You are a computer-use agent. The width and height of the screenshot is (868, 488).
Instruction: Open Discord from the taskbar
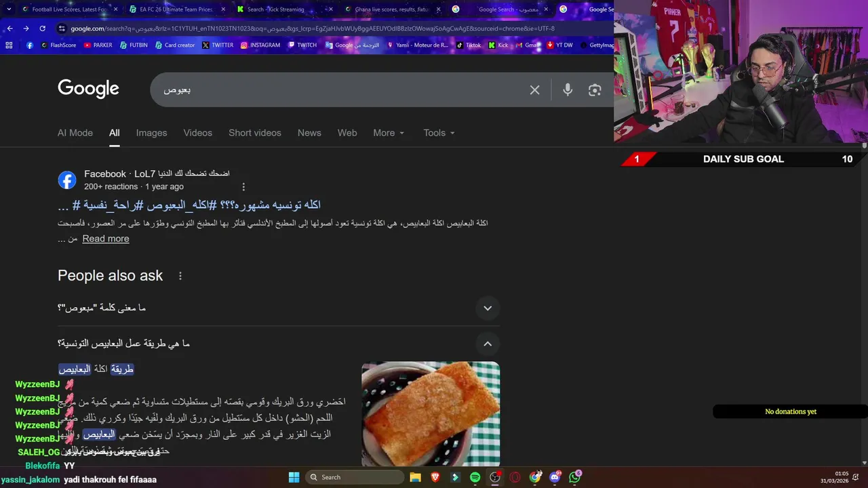(x=555, y=477)
